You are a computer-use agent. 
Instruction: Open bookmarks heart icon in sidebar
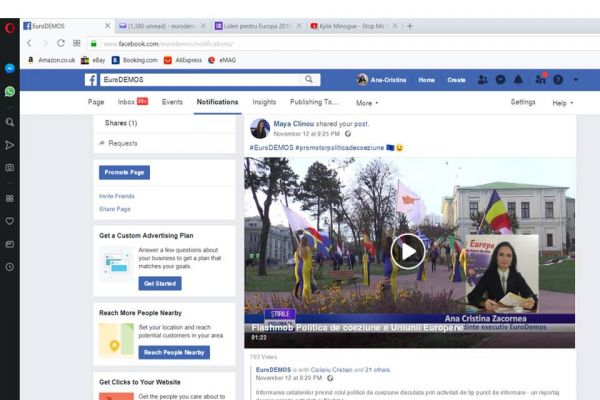pos(10,221)
